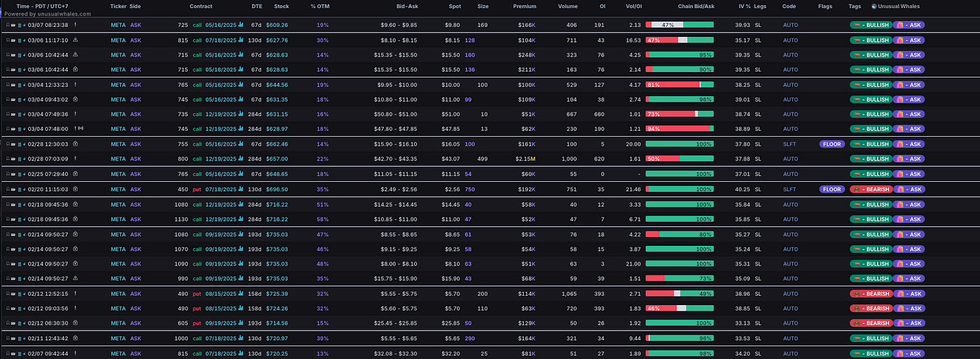Click exclamation alert icon beside 02/12 09:03:56
Image resolution: width=980 pixels, height=359 pixels.
[x=75, y=308]
